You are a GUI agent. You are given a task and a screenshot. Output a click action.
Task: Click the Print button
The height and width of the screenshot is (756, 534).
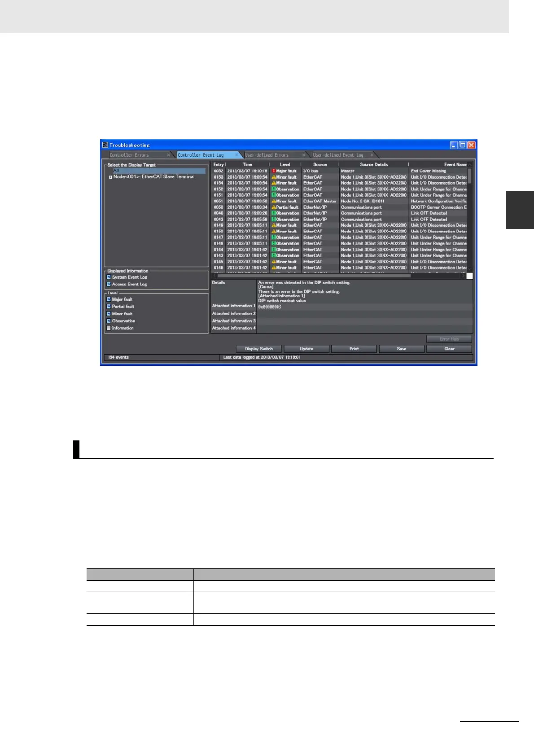click(354, 349)
